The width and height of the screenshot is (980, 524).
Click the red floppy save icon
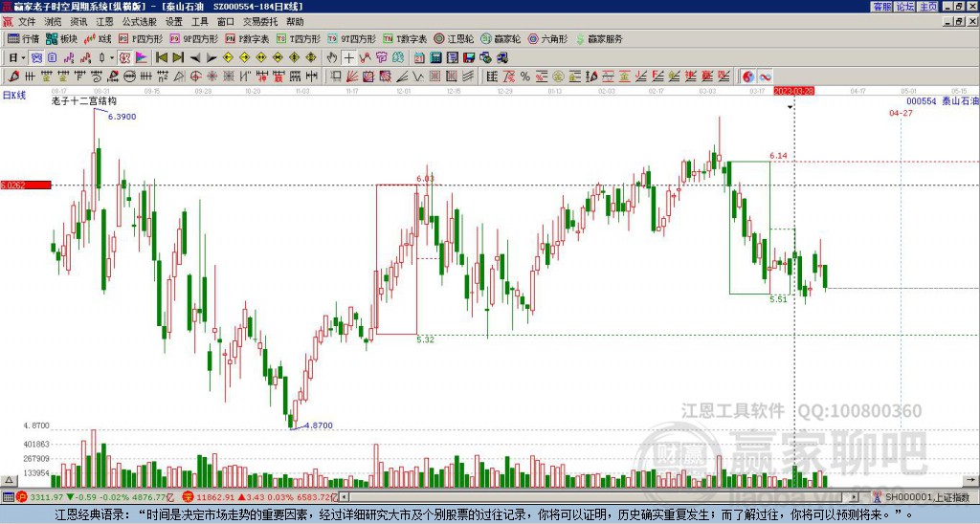(x=469, y=58)
